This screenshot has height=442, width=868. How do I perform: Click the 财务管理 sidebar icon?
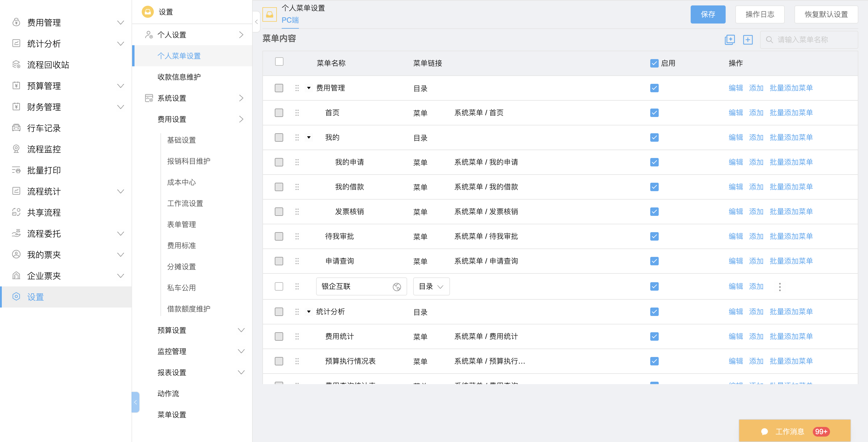click(x=16, y=106)
